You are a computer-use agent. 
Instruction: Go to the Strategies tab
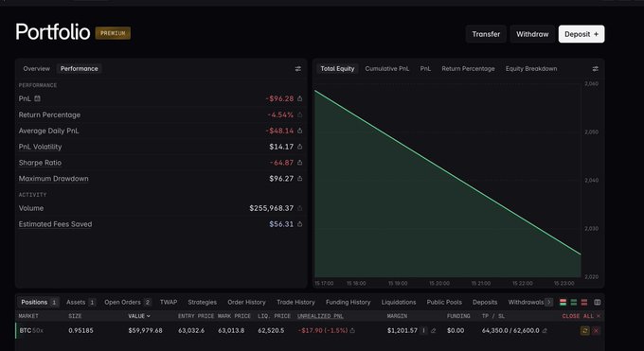coord(202,302)
